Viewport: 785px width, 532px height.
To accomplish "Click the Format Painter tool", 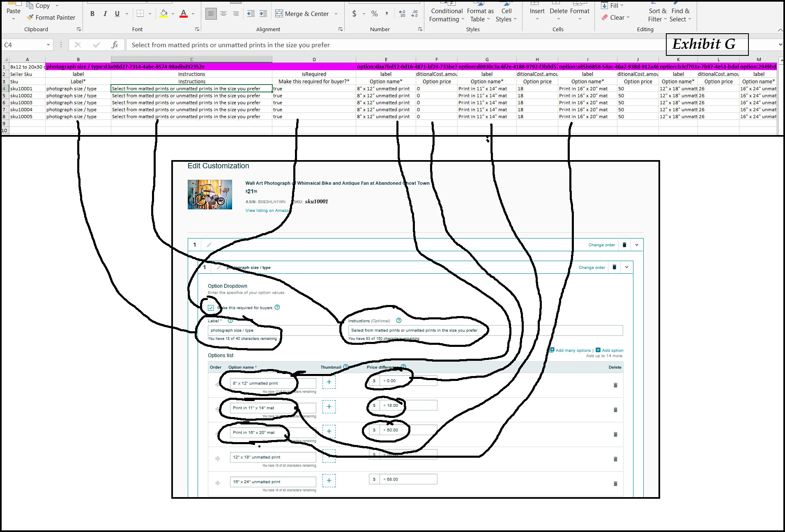I will point(51,18).
